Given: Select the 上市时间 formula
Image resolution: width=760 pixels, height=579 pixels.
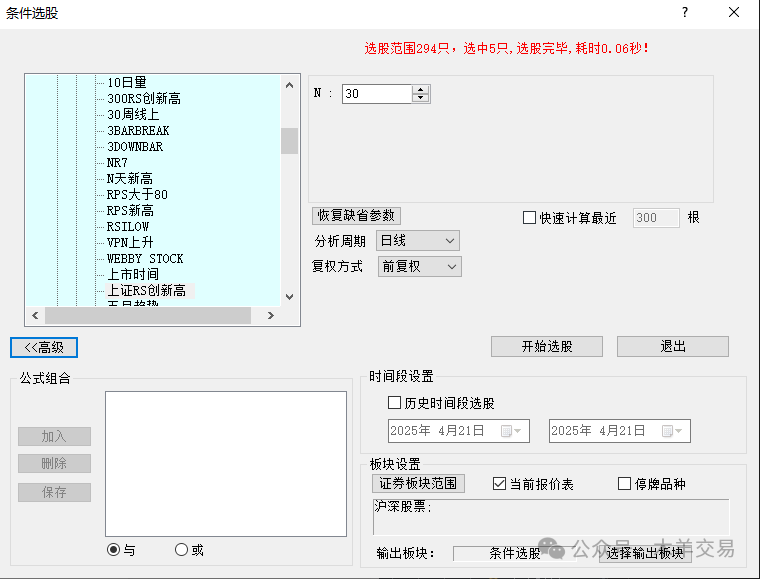Looking at the screenshot, I should coord(133,274).
